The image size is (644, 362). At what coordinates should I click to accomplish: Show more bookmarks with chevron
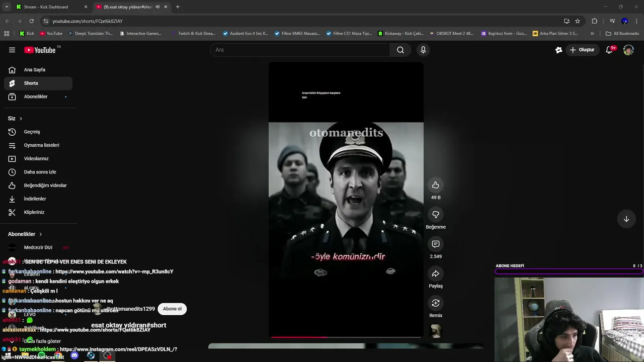[x=592, y=34]
